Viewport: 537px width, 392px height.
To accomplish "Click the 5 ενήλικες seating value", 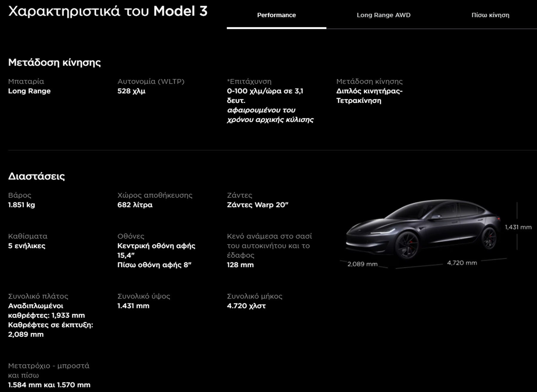I will point(27,246).
